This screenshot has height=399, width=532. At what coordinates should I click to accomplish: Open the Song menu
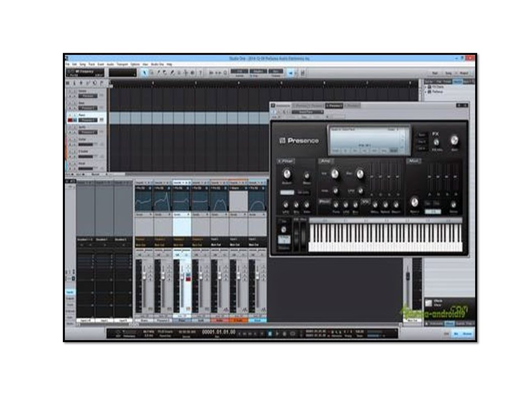[83, 64]
